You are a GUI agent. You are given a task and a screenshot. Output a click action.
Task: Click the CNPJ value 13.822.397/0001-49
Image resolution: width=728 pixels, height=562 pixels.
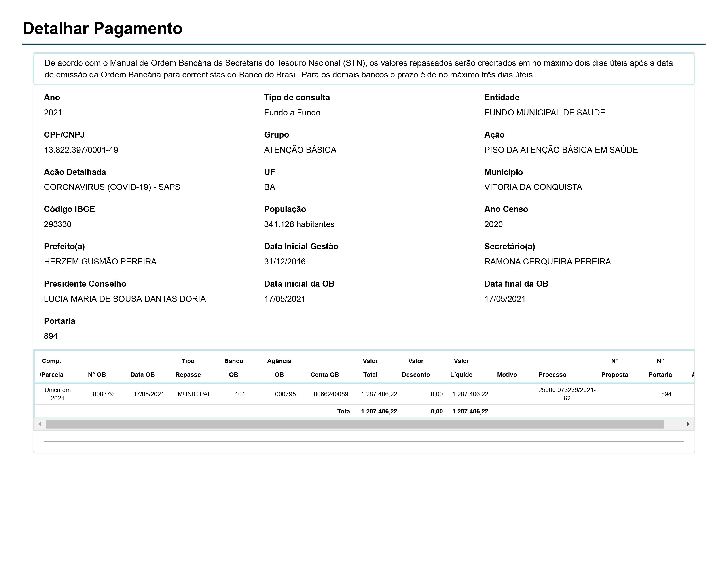(81, 150)
